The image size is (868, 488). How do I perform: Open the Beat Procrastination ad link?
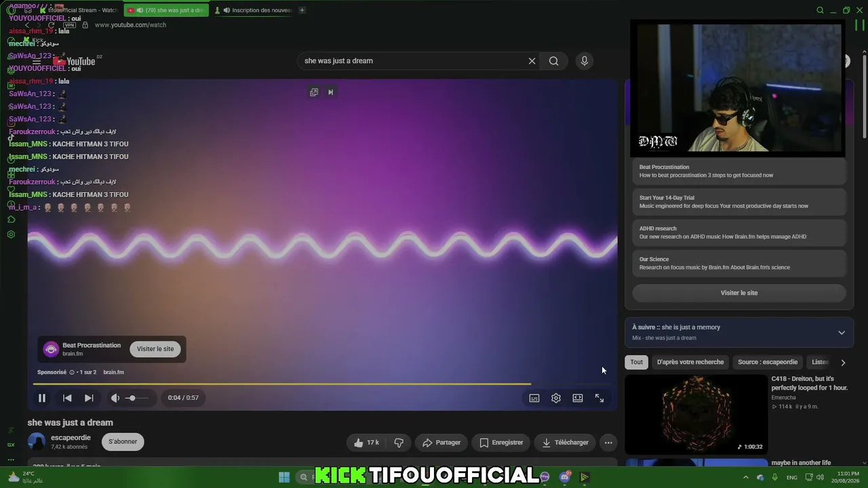point(739,171)
